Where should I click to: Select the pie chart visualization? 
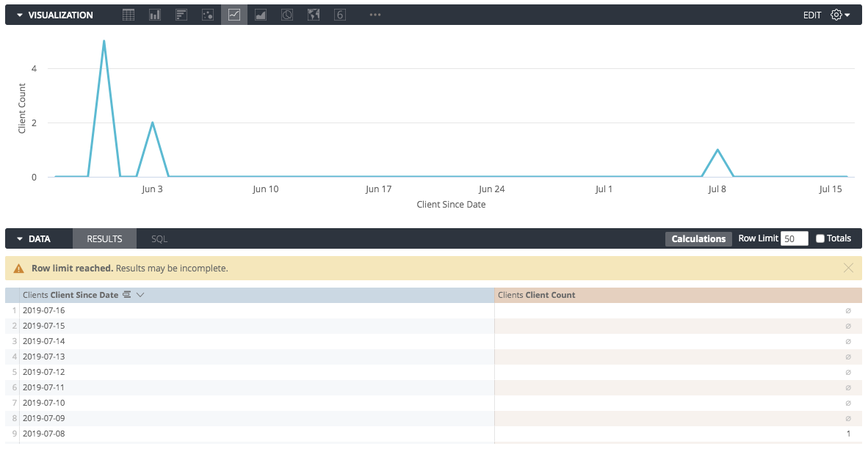[287, 15]
